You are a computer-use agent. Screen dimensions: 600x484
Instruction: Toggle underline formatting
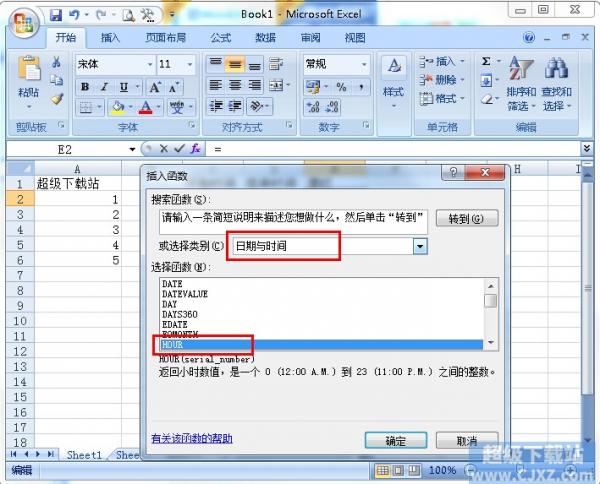pyautogui.click(x=124, y=87)
